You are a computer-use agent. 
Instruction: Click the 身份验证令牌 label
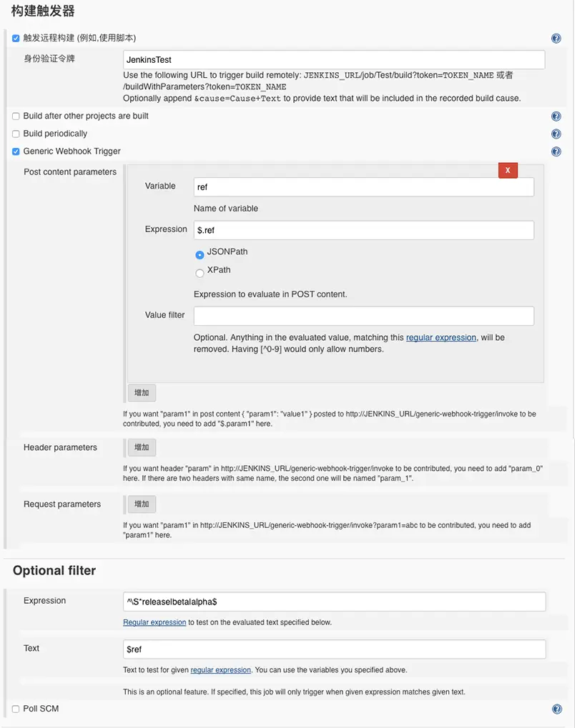click(x=49, y=59)
